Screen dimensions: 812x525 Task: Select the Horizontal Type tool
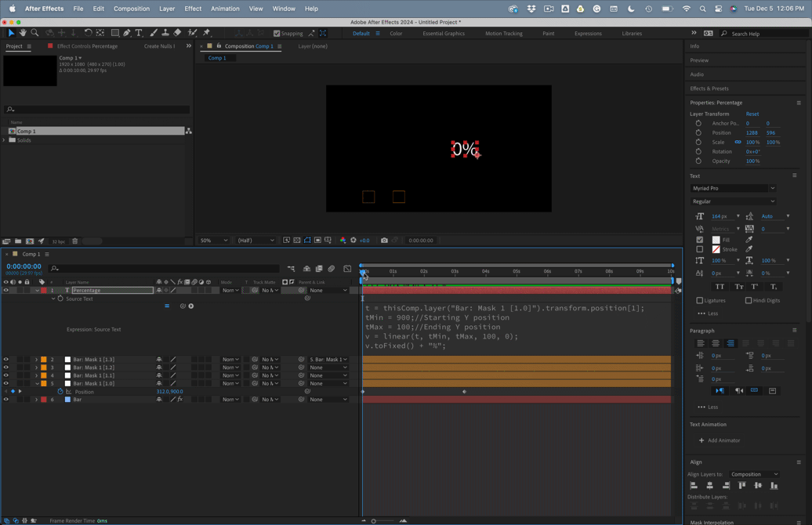[139, 33]
